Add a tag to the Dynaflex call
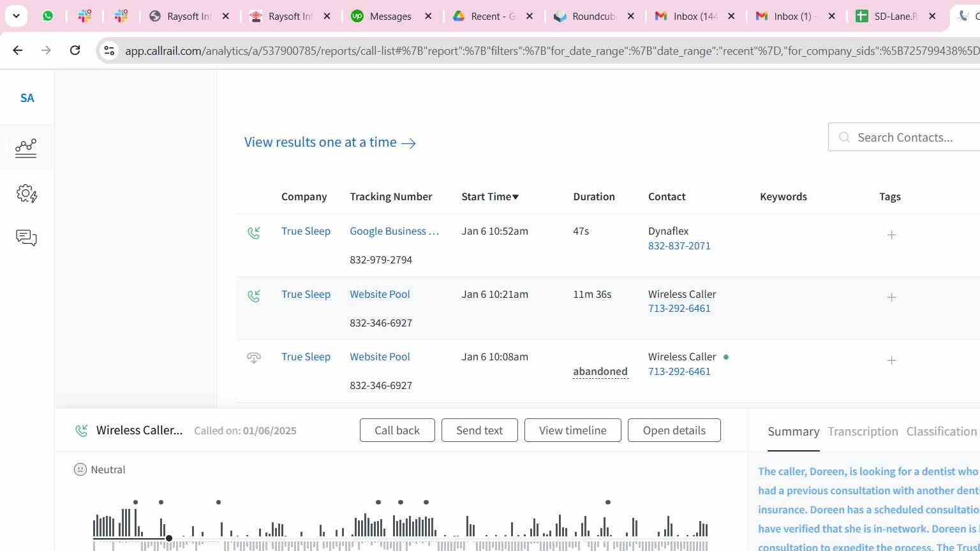Image resolution: width=980 pixels, height=551 pixels. [x=891, y=235]
